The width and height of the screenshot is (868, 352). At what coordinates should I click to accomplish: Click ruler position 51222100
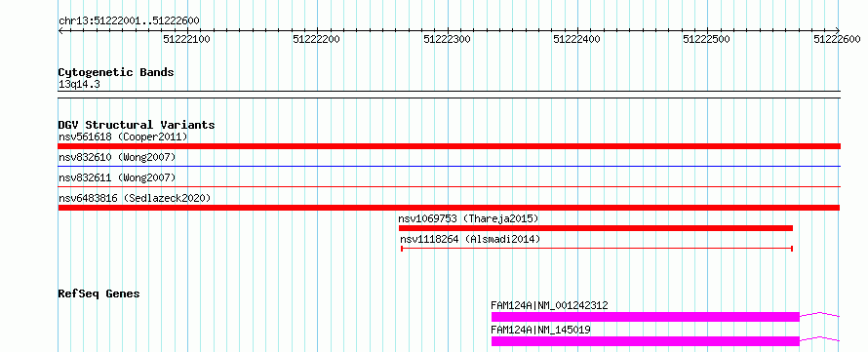click(x=187, y=39)
